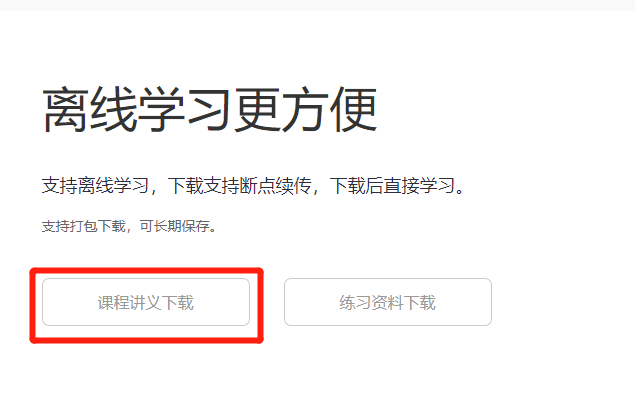Screen dimensions: 635x408
Task: Click 练习资料 label text inside right button
Action: pos(371,303)
